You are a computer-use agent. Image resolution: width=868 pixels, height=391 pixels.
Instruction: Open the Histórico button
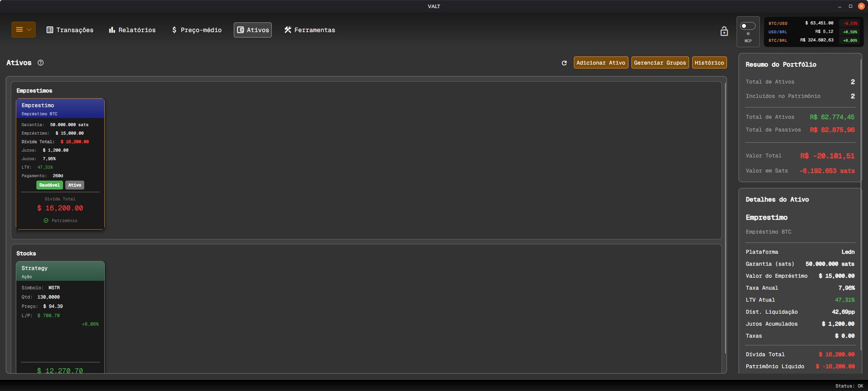pyautogui.click(x=709, y=63)
